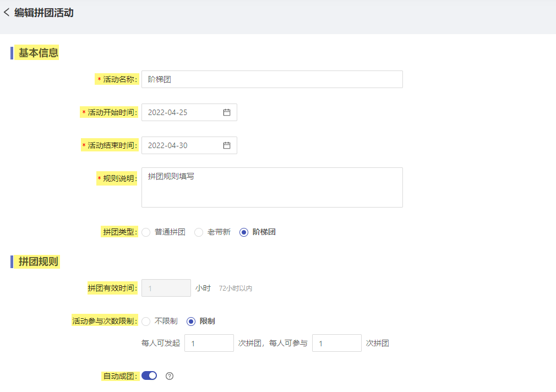Open the end date field 2022-04-30
Image resolution: width=556 pixels, height=392 pixels.
point(189,145)
